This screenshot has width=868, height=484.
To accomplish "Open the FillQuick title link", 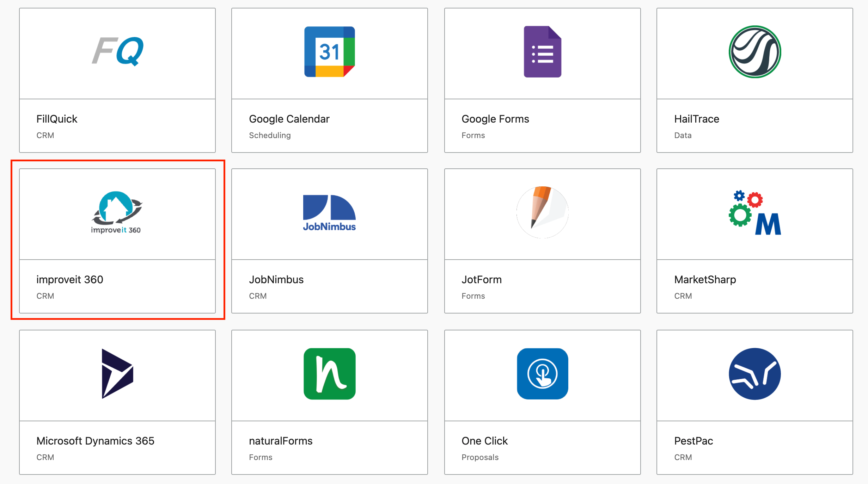I will point(57,119).
